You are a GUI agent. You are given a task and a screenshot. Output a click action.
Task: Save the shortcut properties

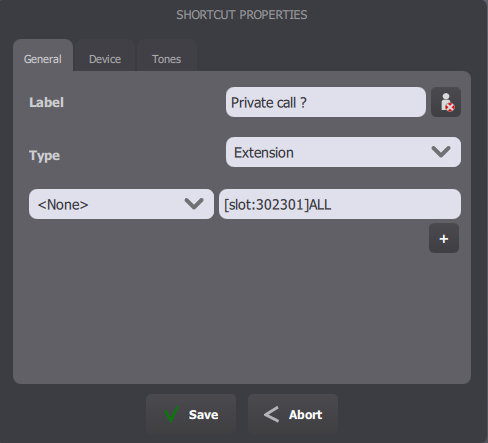(191, 414)
